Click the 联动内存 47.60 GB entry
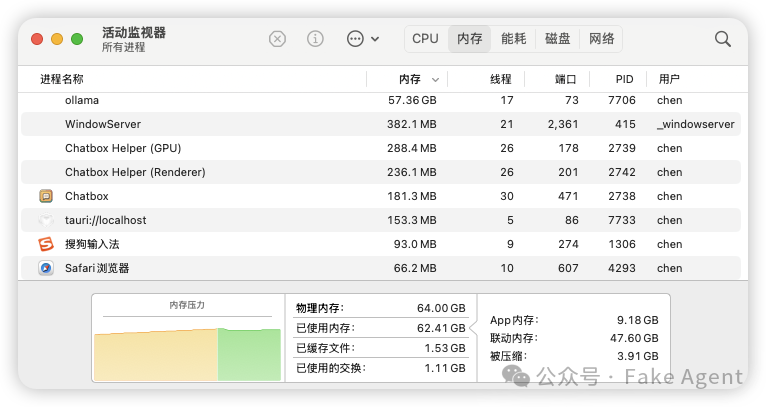The width and height of the screenshot is (766, 407). 574,338
